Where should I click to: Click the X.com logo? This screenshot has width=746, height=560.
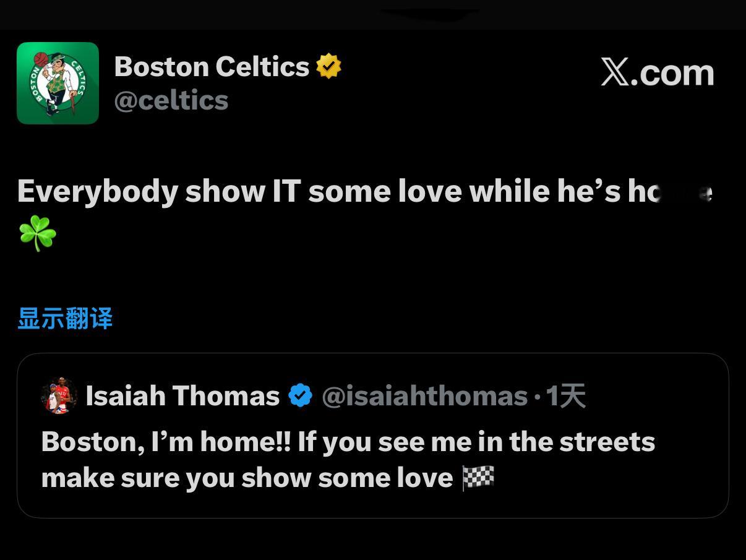click(657, 72)
